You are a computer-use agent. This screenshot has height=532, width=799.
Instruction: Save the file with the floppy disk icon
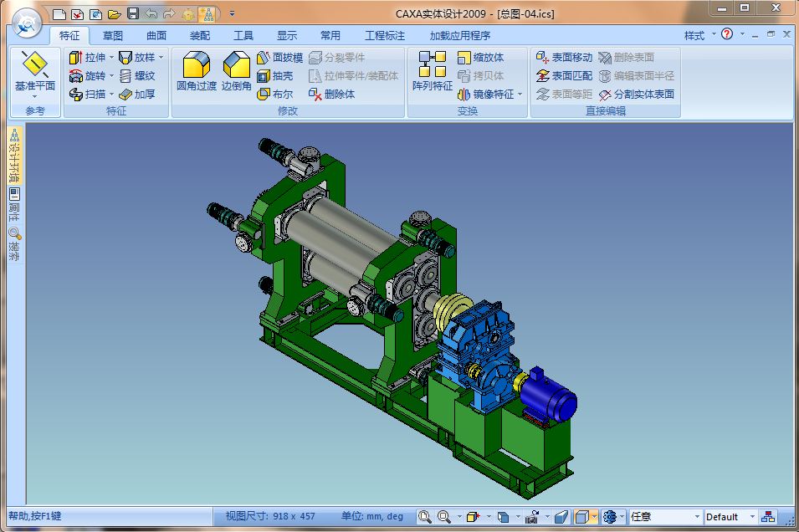[133, 13]
